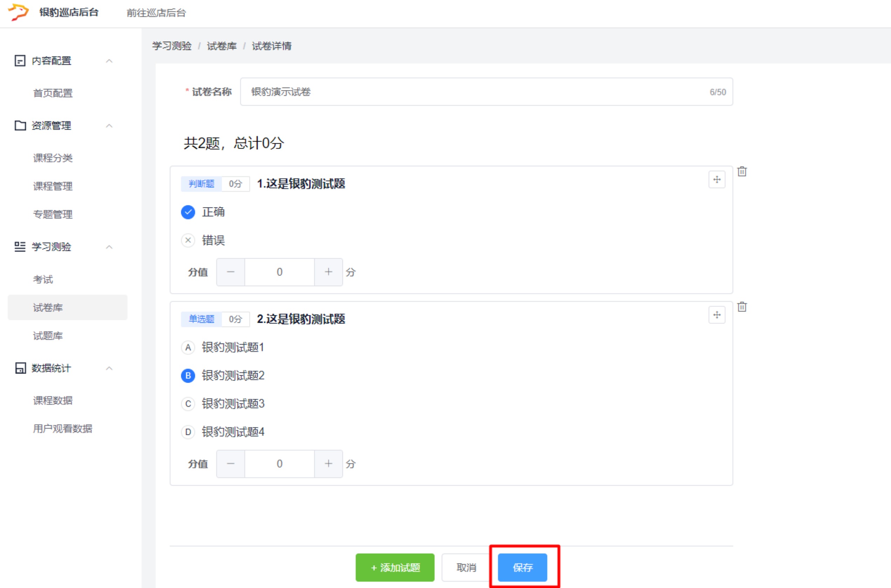
Task: Increase question 1 score with plus
Action: click(x=328, y=272)
